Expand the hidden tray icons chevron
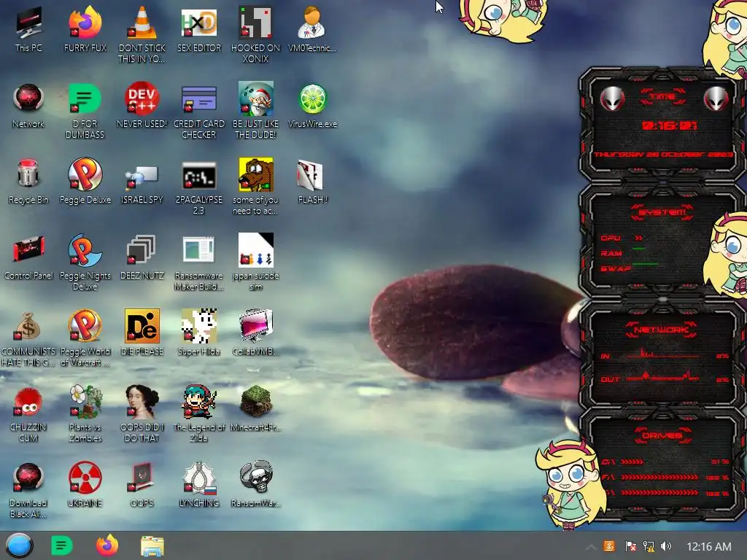 (x=590, y=547)
